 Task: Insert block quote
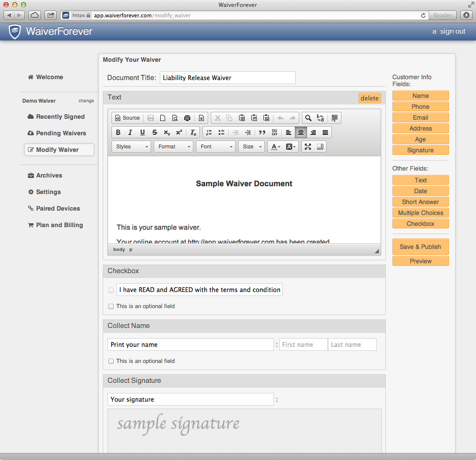[x=262, y=133]
